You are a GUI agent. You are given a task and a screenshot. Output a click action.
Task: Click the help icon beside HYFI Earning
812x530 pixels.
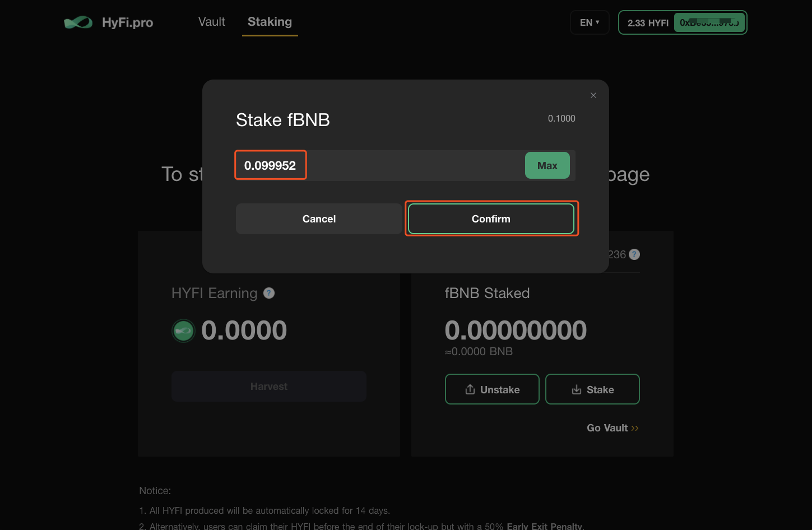(269, 293)
